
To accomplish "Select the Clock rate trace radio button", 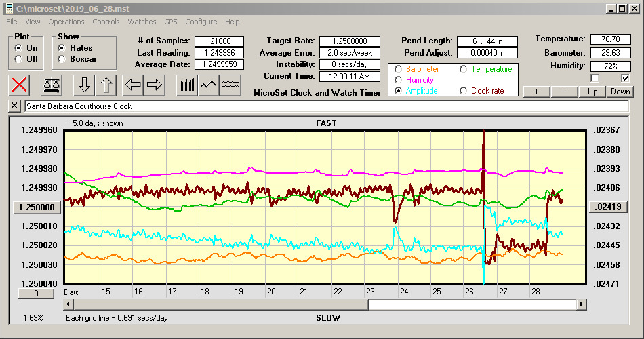I will (463, 91).
